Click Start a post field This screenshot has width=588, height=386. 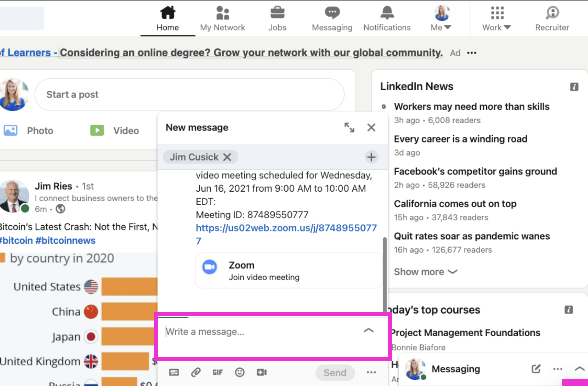coord(189,94)
